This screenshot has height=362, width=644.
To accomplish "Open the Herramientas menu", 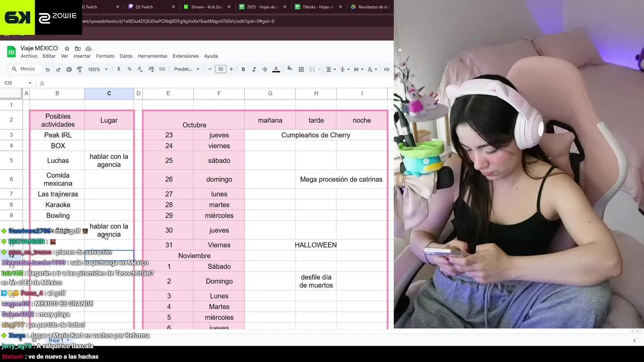I will 152,56.
